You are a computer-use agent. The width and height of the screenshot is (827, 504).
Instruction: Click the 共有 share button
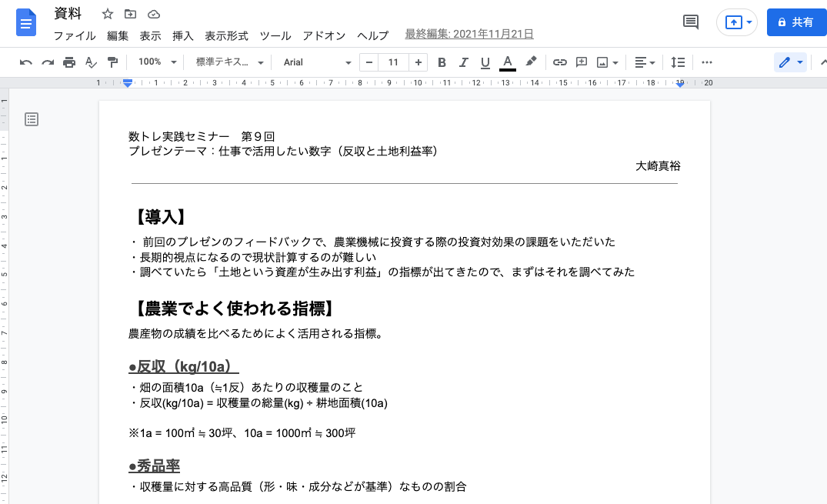(796, 22)
